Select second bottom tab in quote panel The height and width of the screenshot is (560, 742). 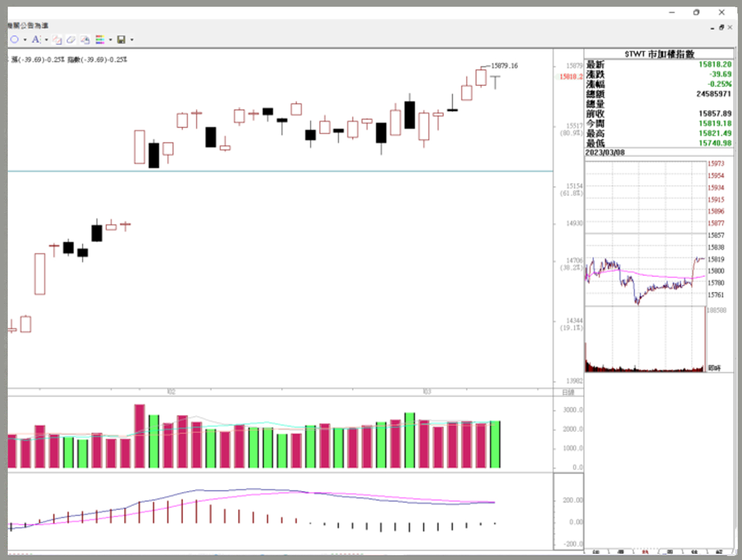coord(621,552)
